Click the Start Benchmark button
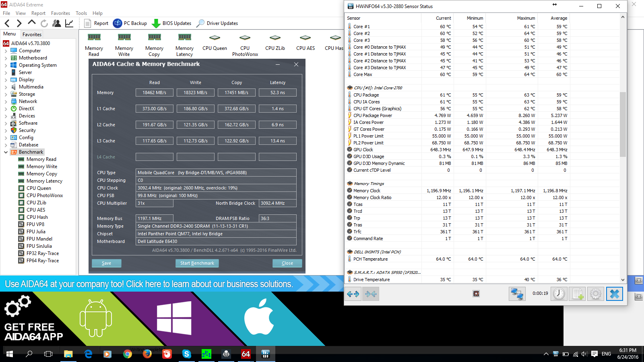Viewport: 644px width, 362px height. pos(197,263)
